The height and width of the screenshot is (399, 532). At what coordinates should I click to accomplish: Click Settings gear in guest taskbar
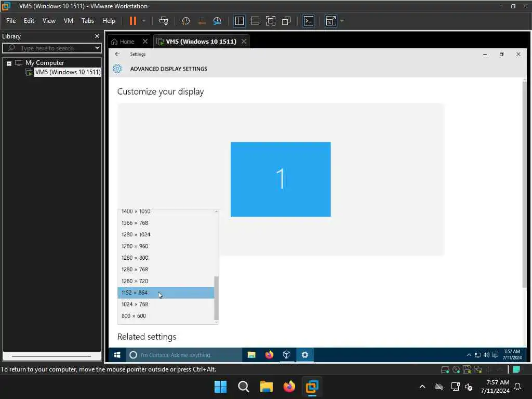pyautogui.click(x=304, y=355)
